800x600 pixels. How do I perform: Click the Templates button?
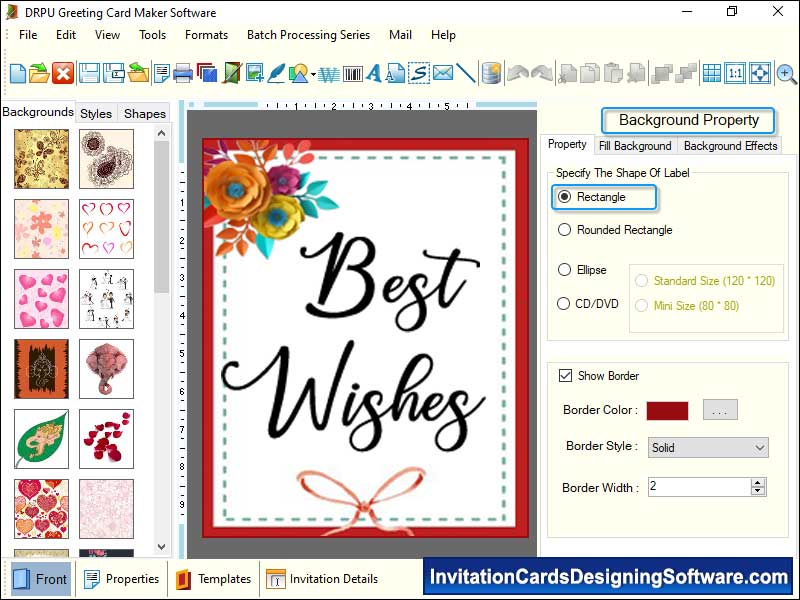click(214, 579)
